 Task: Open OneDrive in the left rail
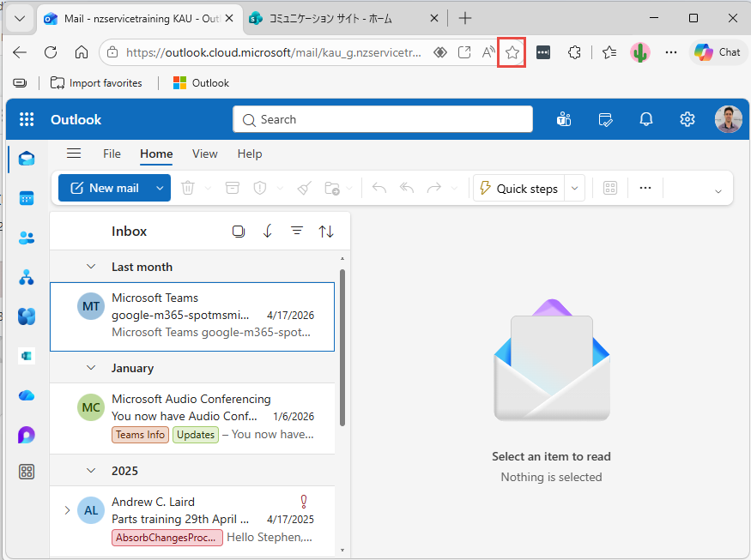coord(27,395)
